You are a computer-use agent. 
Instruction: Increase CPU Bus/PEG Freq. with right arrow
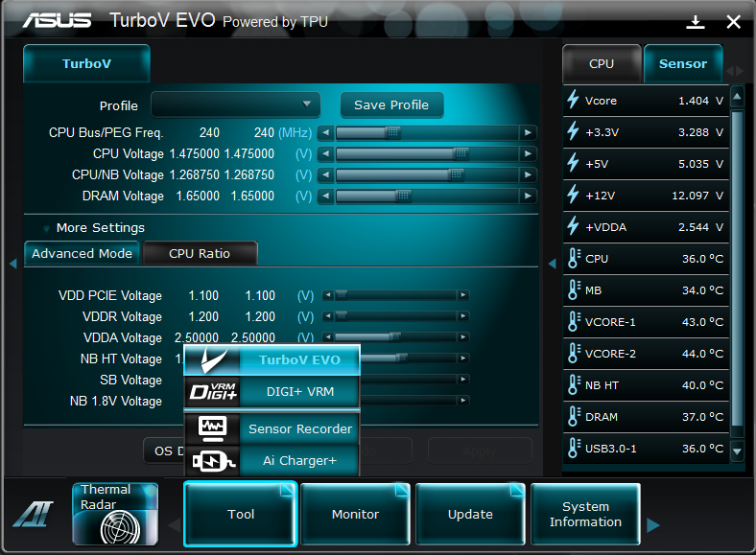(528, 132)
